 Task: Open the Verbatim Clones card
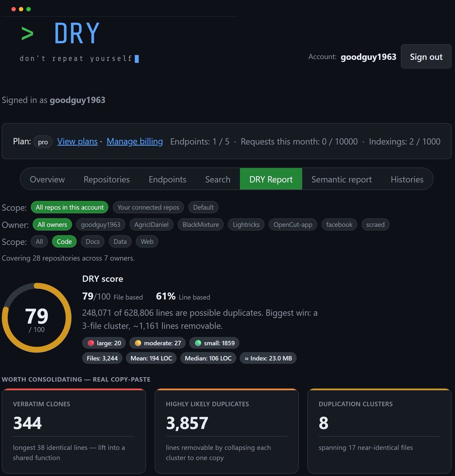coord(74,431)
